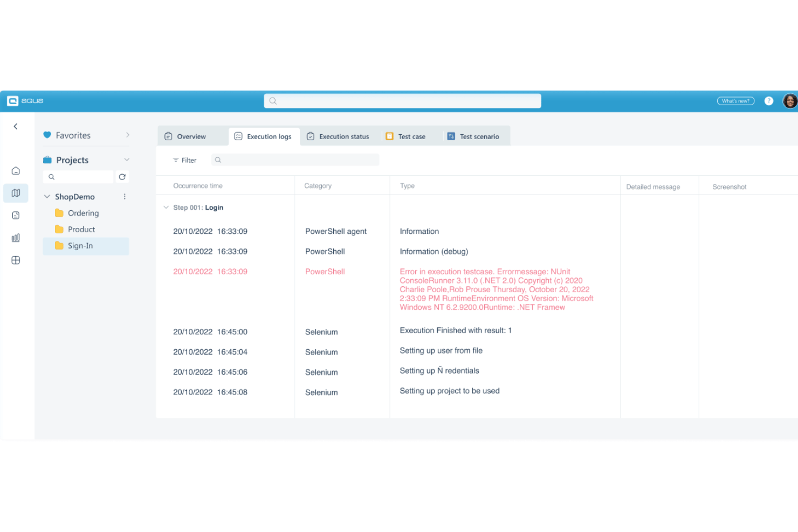The height and width of the screenshot is (532, 798).
Task: Click the Type column header
Action: point(407,186)
